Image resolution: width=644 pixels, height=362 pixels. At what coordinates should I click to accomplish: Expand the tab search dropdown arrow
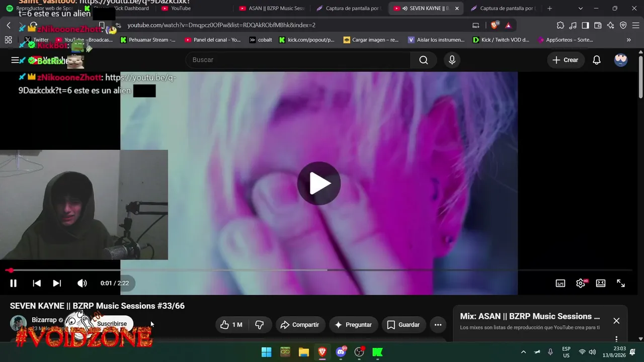click(581, 9)
